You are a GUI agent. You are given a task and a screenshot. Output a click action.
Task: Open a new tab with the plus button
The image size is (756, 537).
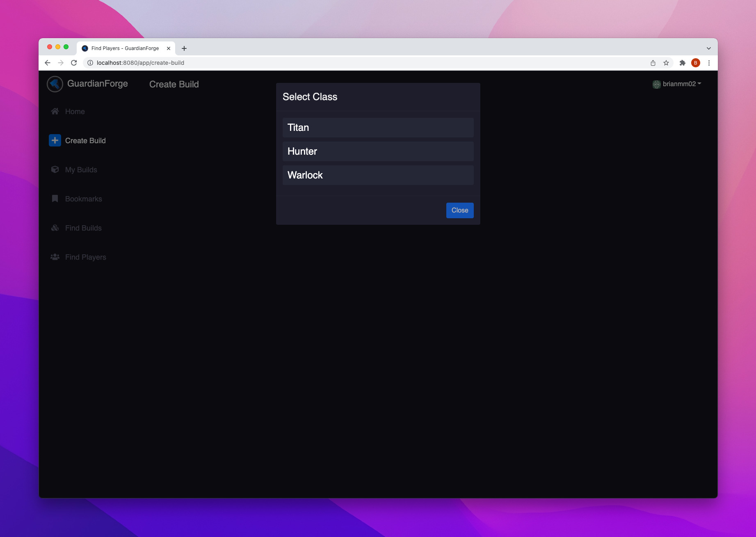[x=184, y=48]
